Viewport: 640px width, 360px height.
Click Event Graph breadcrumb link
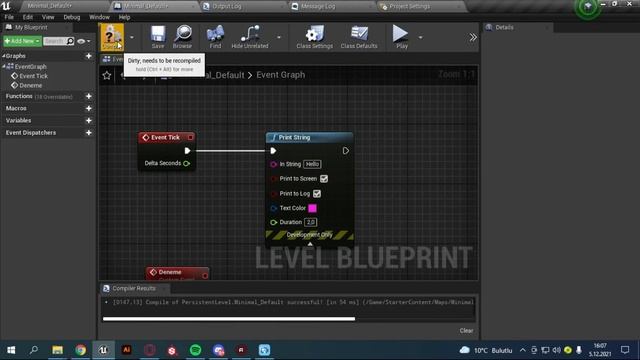280,75
